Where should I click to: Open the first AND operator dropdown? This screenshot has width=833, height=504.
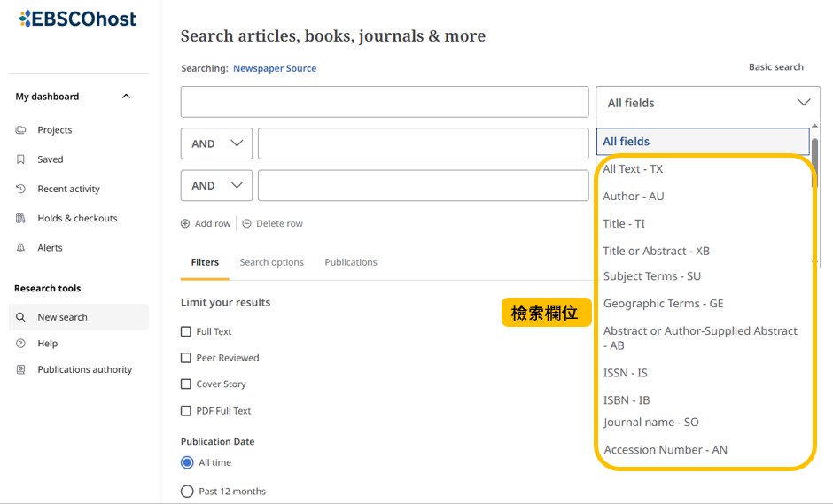click(216, 143)
